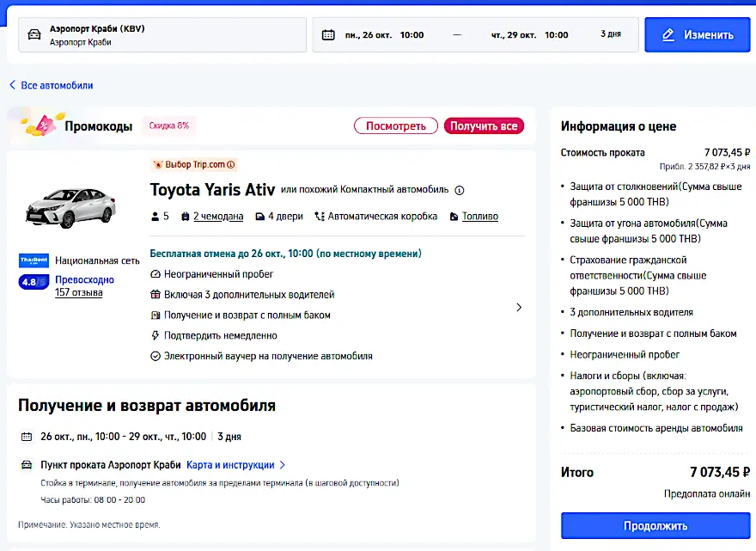Screen dimensions: 756x551
Task: Click the Toyota Yaris Ativ car image
Action: (70, 208)
